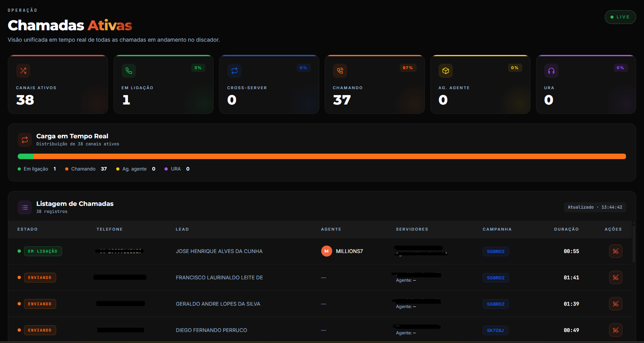644x343 pixels.
Task: Select lead FRANCISCO LAURINALDO LEITE DE
Action: 220,278
